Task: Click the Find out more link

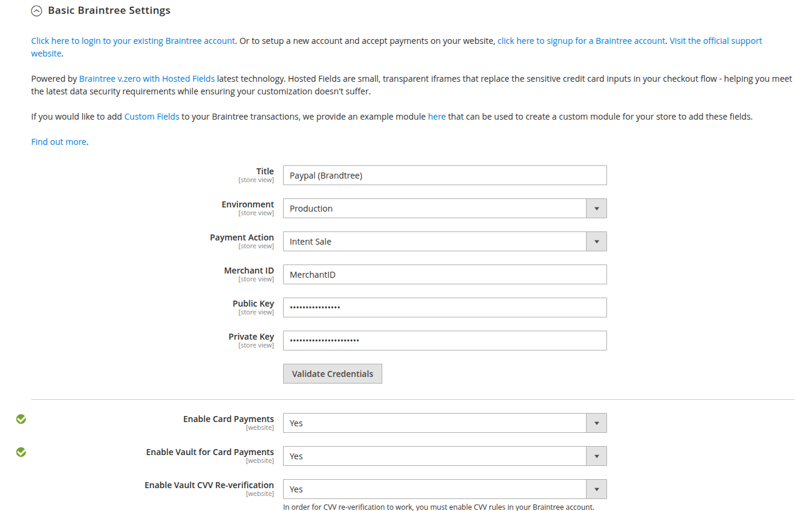Action: (x=59, y=142)
